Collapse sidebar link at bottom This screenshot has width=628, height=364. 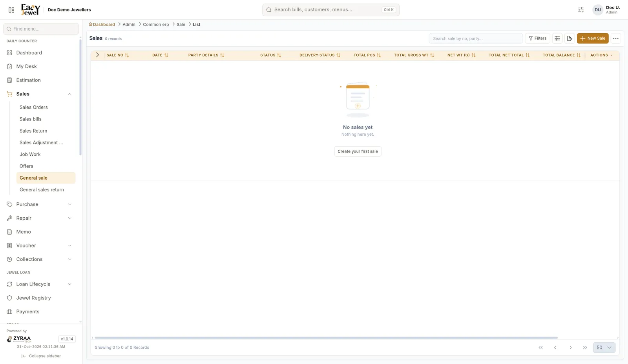coord(41,356)
